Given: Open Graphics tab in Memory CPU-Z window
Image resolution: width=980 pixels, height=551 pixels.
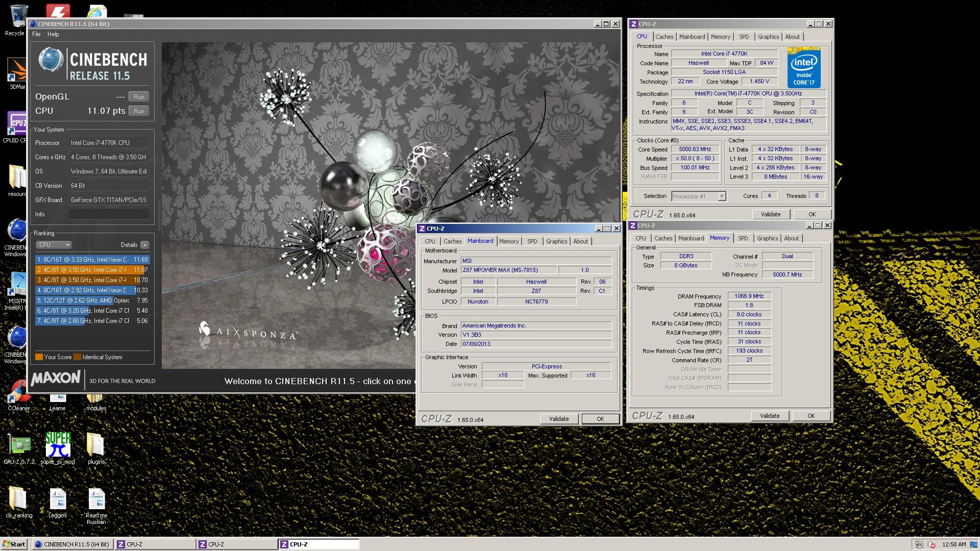Looking at the screenshot, I should coord(767,238).
